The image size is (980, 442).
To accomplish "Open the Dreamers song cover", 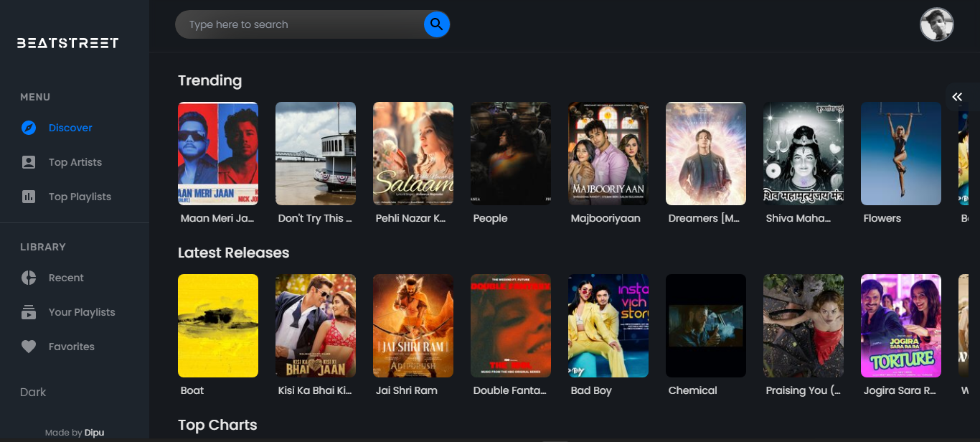I will pos(706,154).
